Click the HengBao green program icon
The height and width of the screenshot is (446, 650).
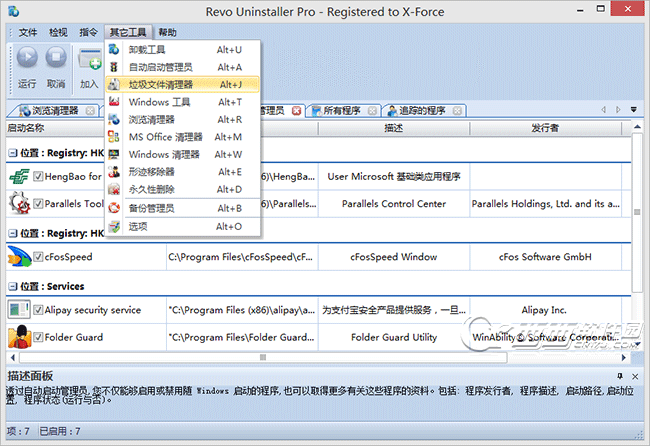(x=19, y=176)
